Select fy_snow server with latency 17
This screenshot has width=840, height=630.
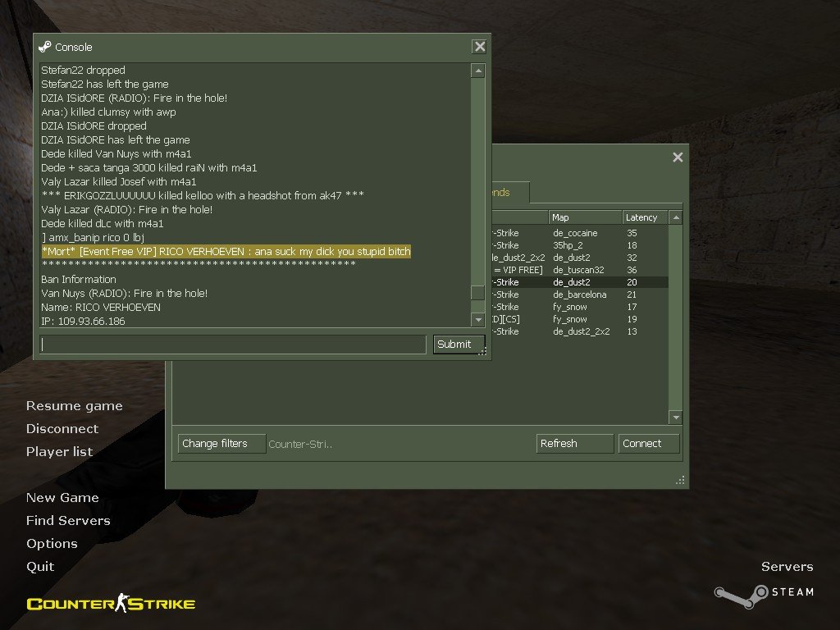tap(580, 307)
